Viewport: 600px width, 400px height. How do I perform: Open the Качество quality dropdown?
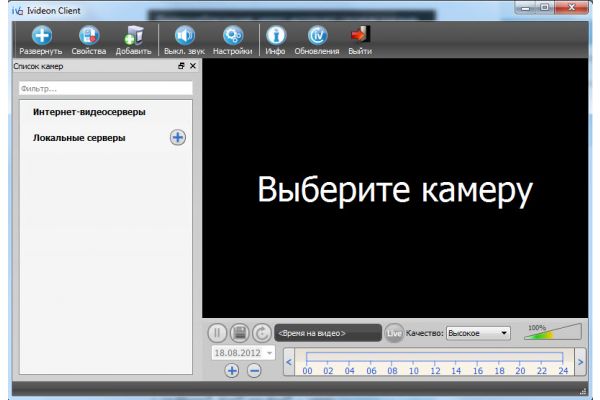478,333
